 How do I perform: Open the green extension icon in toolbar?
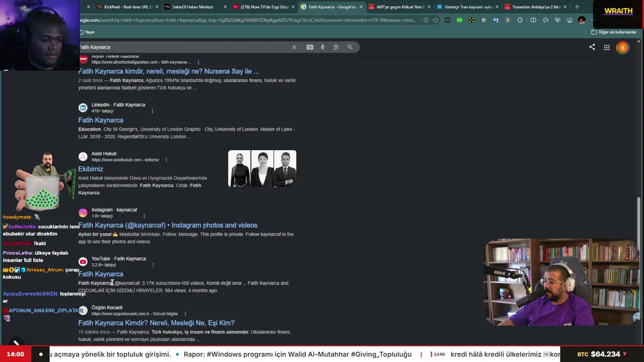tap(459, 20)
